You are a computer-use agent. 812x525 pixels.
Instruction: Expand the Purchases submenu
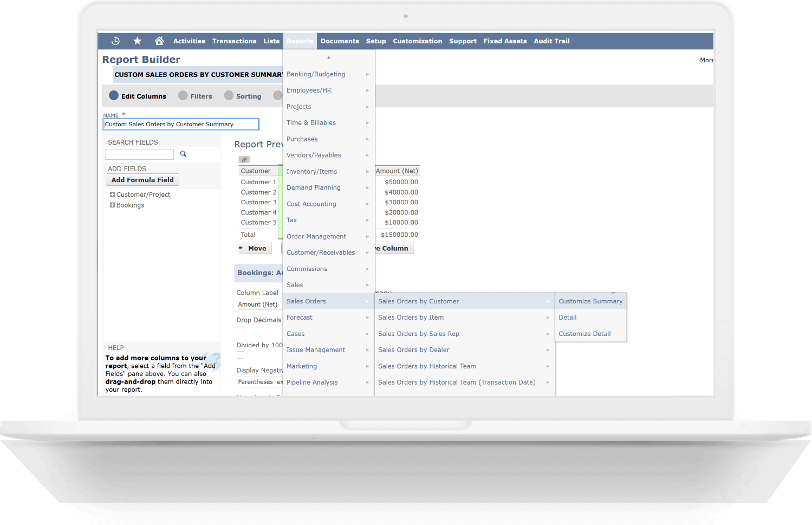[328, 139]
